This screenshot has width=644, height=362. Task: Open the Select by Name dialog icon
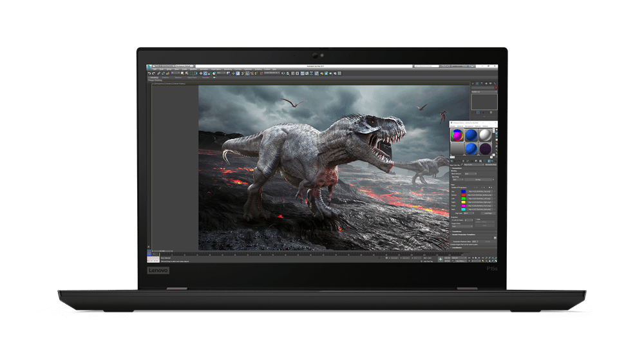pos(187,73)
